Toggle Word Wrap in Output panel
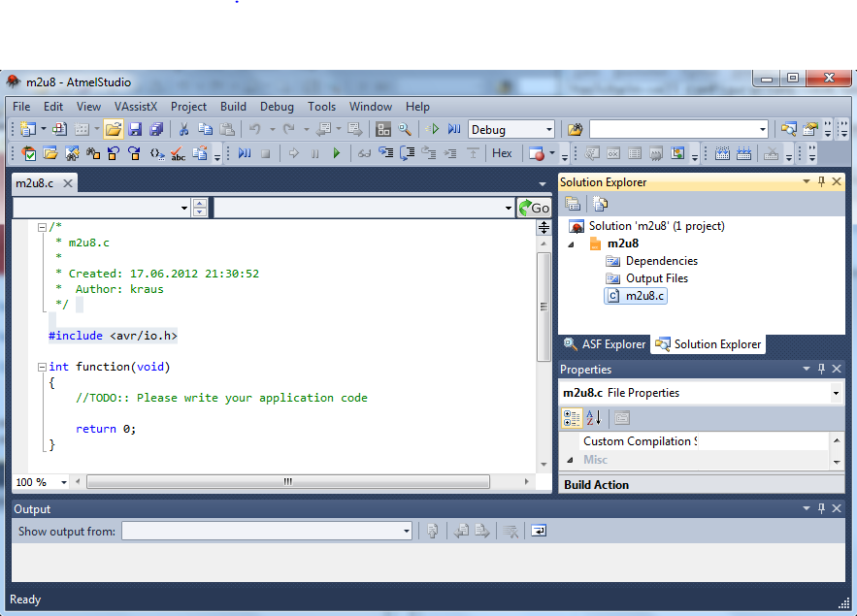The image size is (857, 616). (539, 531)
